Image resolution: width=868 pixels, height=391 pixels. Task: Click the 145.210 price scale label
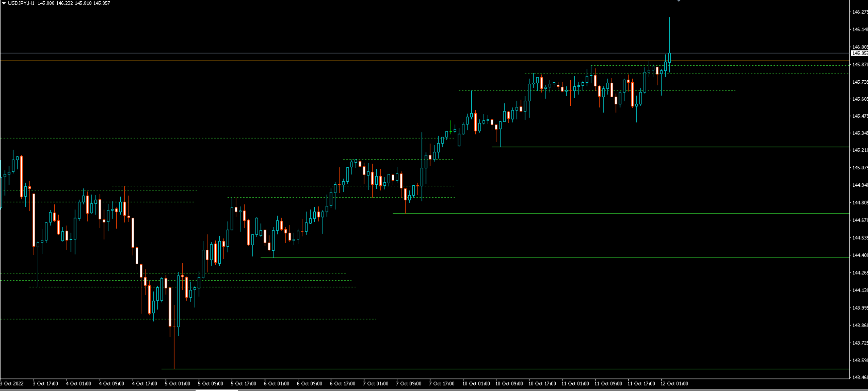[860, 150]
